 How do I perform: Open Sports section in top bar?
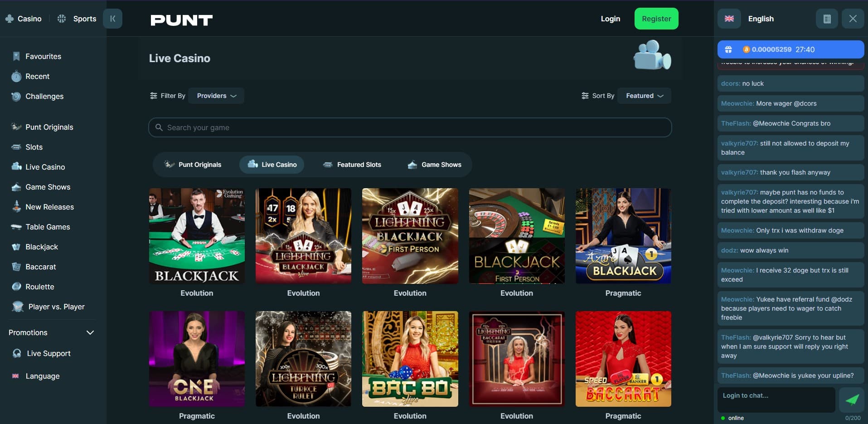pos(77,19)
